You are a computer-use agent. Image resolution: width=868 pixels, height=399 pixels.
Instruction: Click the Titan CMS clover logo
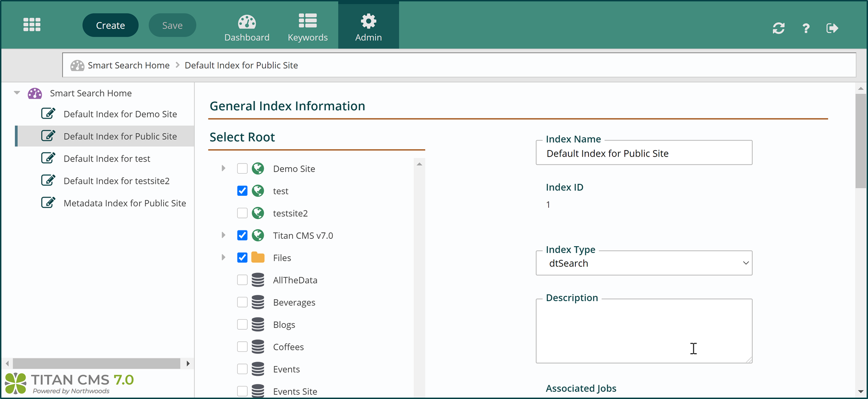pos(16,383)
